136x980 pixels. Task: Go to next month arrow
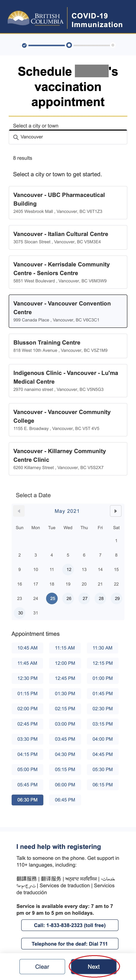[115, 511]
